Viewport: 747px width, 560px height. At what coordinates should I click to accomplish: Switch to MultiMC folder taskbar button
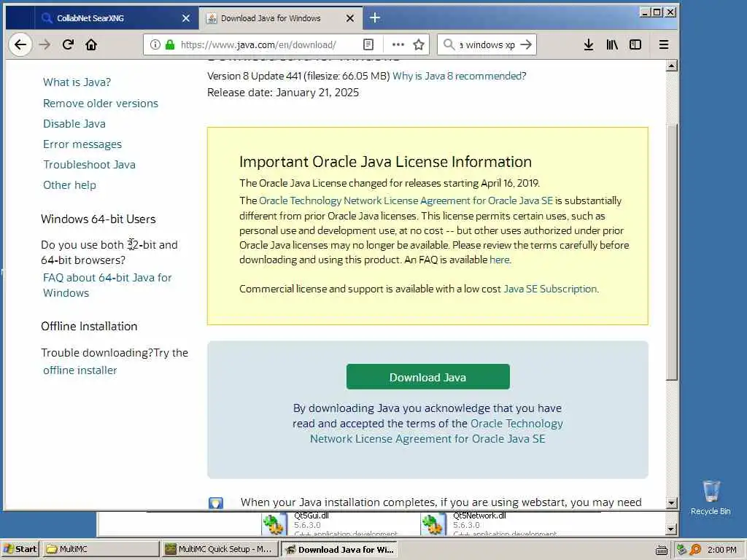click(101, 549)
